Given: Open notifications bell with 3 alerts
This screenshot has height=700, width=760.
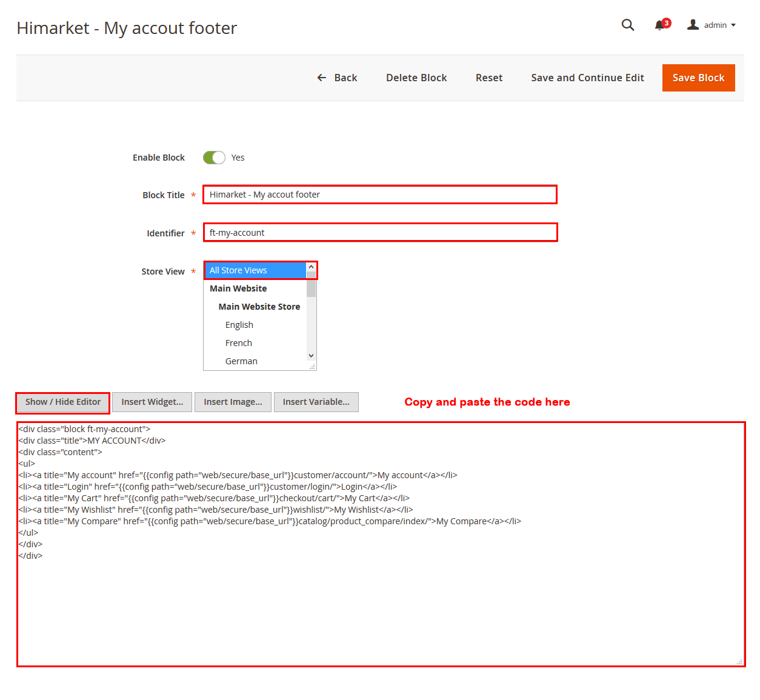Looking at the screenshot, I should click(x=660, y=25).
